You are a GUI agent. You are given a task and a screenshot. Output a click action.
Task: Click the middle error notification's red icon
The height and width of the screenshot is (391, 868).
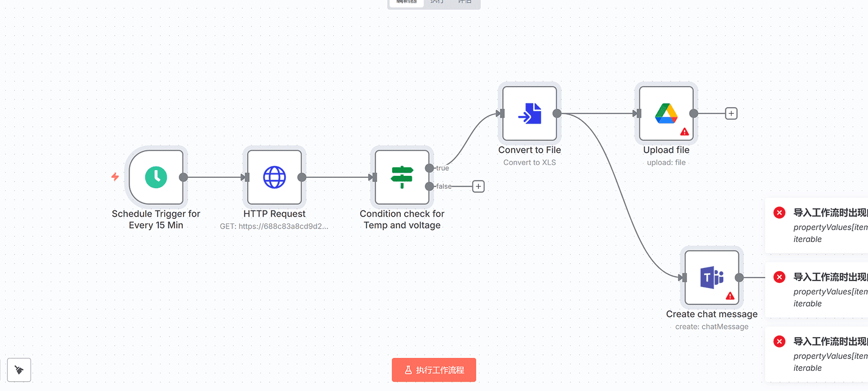[x=780, y=277]
